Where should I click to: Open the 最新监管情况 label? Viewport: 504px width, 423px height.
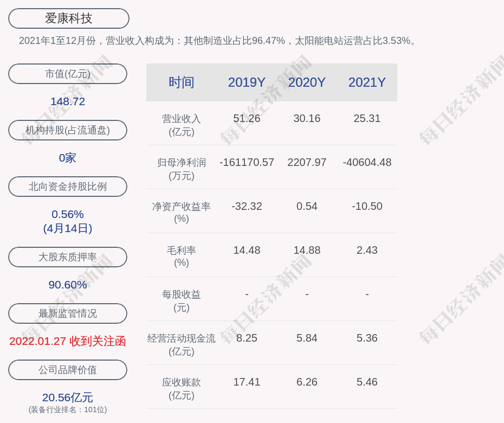[68, 313]
